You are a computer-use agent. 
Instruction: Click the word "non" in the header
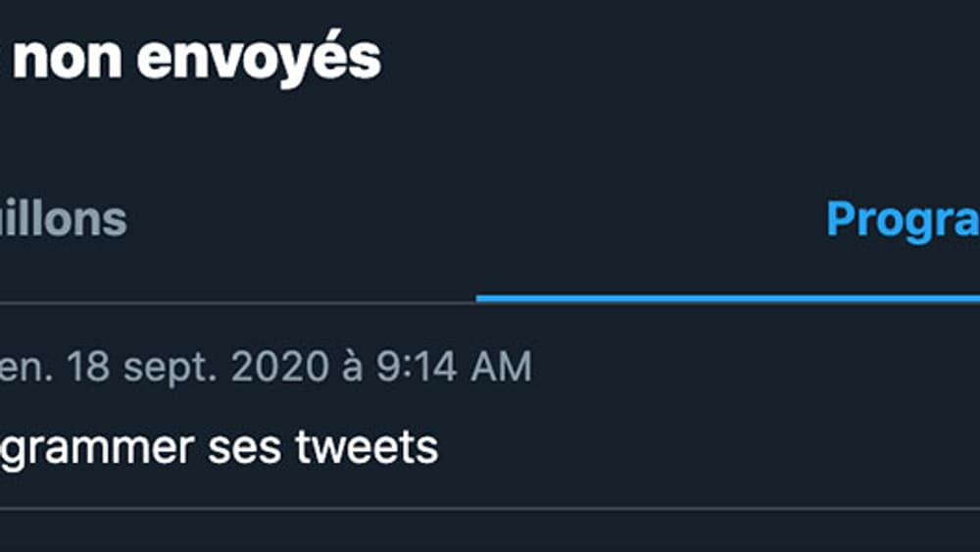pos(67,59)
